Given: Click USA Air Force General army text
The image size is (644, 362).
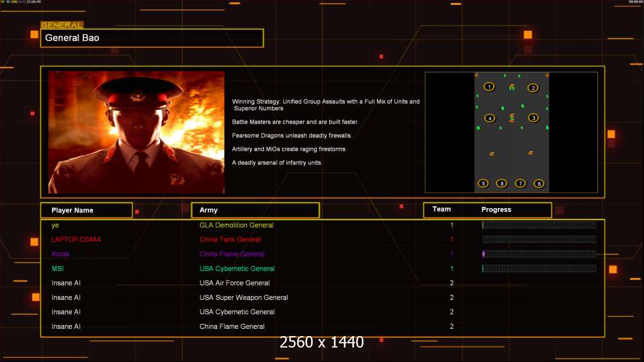Looking at the screenshot, I should pyautogui.click(x=234, y=283).
